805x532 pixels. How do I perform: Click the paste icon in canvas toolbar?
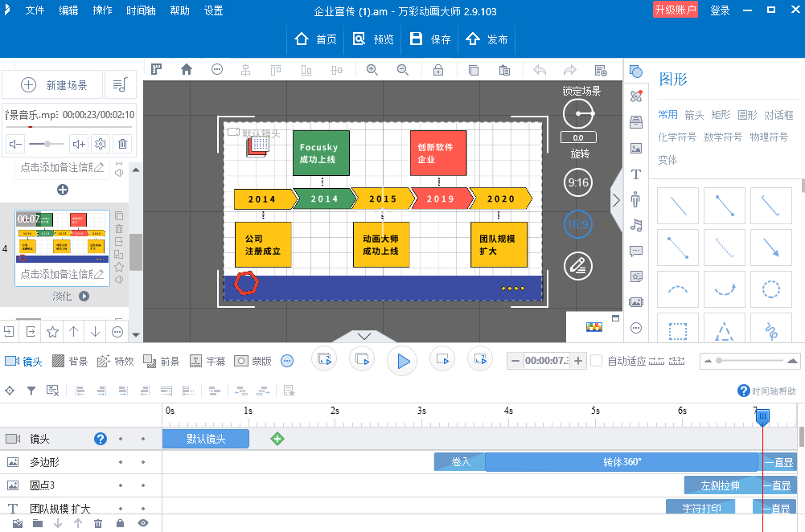(x=505, y=70)
